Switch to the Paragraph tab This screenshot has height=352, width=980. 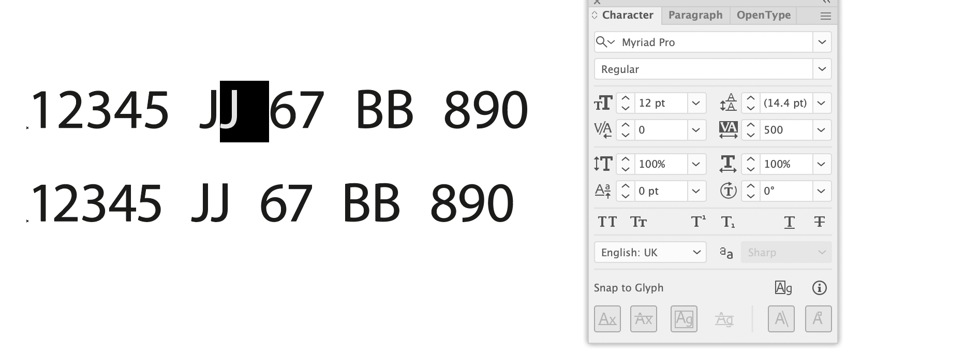click(695, 15)
